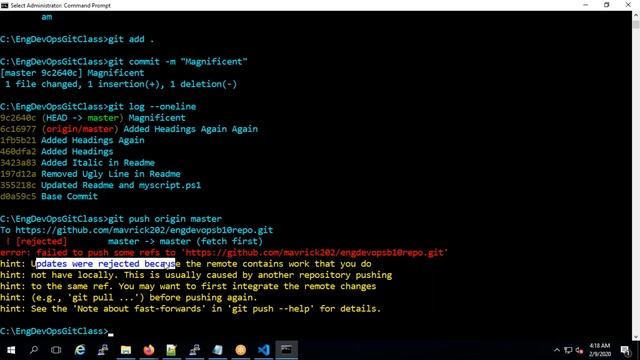
Task: Restore down the Command Prompt window
Action: click(x=607, y=5)
